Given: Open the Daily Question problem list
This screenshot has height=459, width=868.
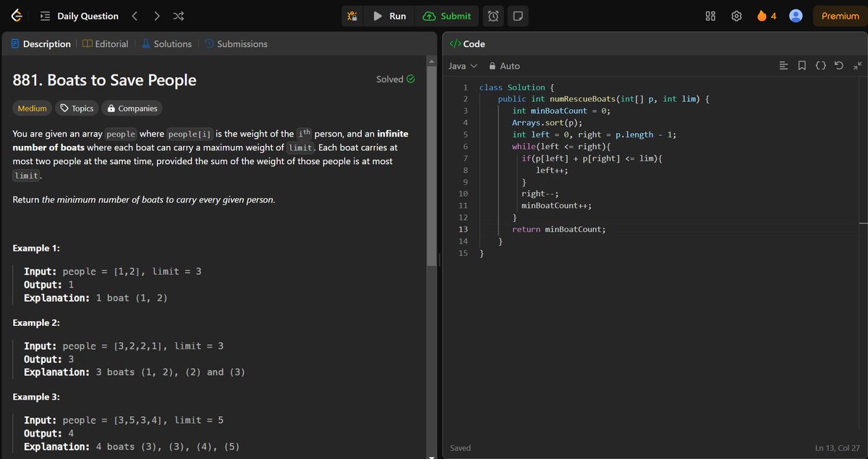Looking at the screenshot, I should click(80, 16).
